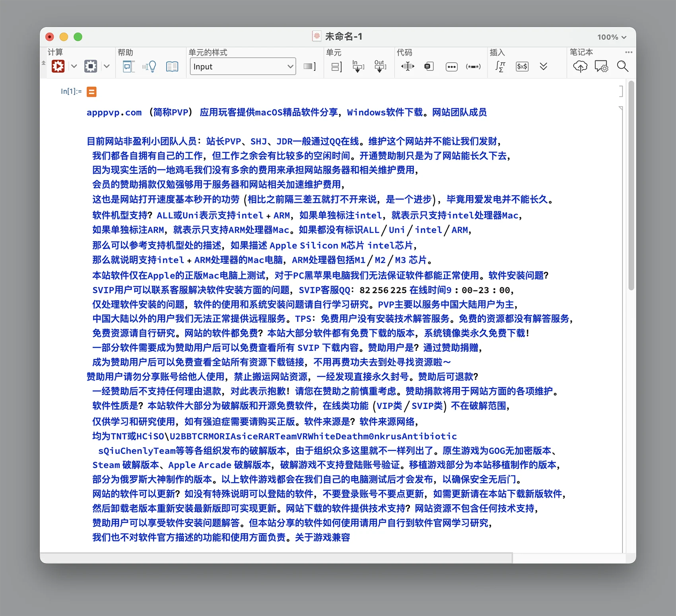Open the notebook search magnifier

[x=622, y=66]
